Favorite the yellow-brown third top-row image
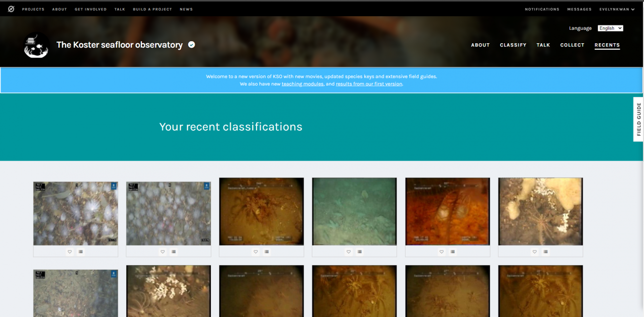644x317 pixels. (256, 252)
